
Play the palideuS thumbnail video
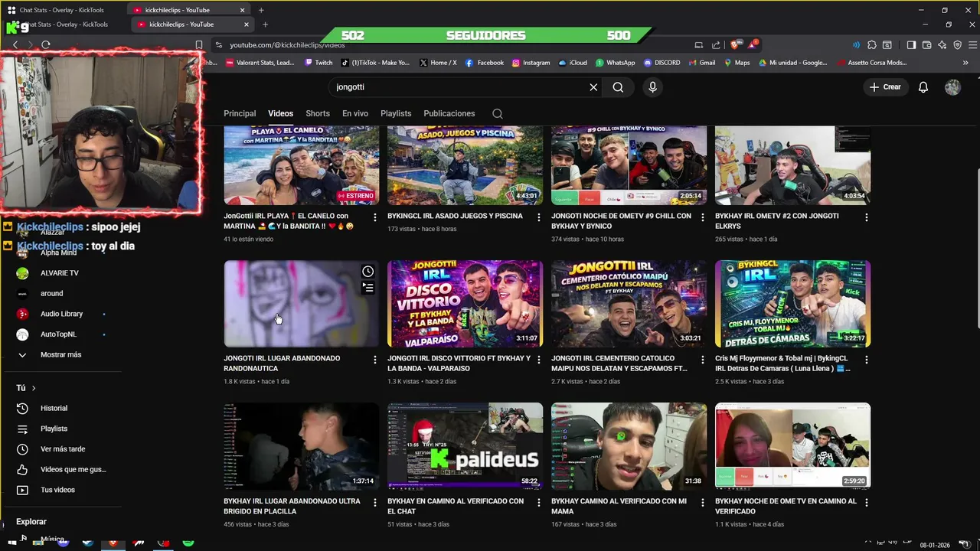[x=465, y=446]
